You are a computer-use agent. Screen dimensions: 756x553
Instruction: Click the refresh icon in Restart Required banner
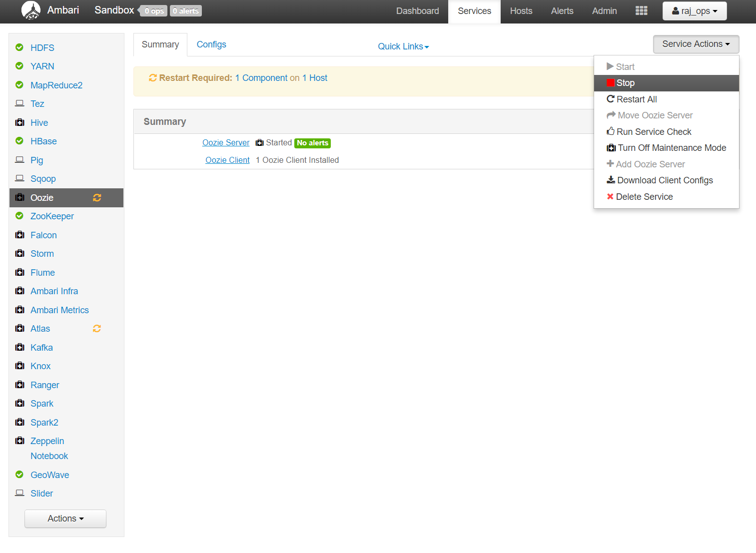coord(153,78)
